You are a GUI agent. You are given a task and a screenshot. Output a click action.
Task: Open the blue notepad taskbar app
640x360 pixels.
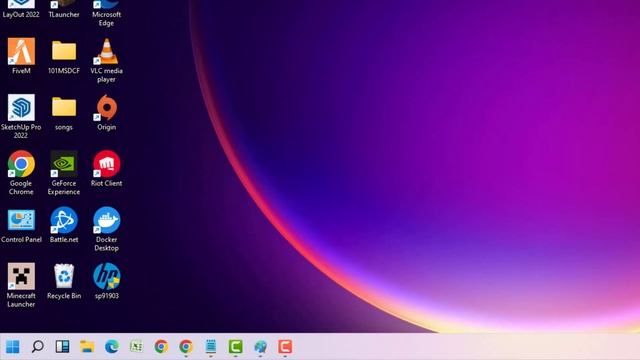point(211,347)
